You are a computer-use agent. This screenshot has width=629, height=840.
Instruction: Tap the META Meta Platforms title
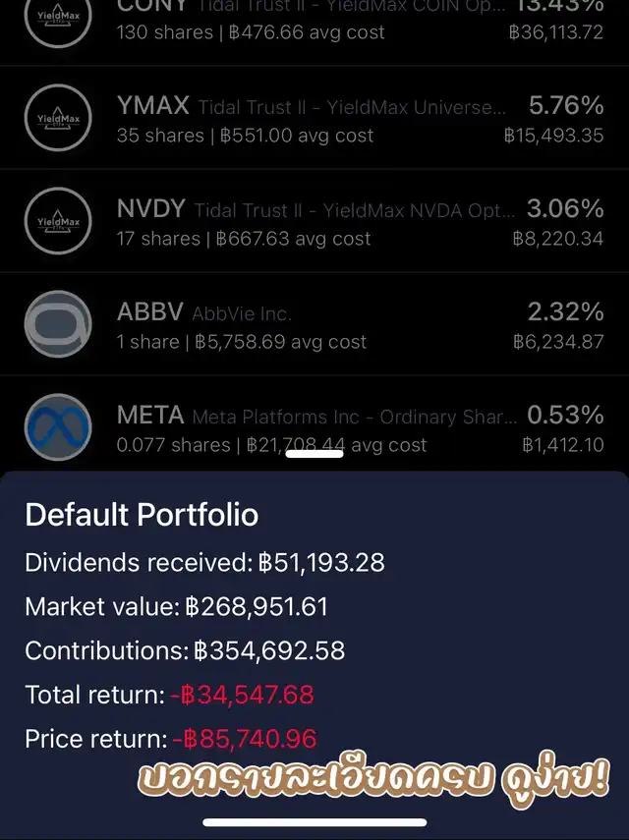(316, 416)
